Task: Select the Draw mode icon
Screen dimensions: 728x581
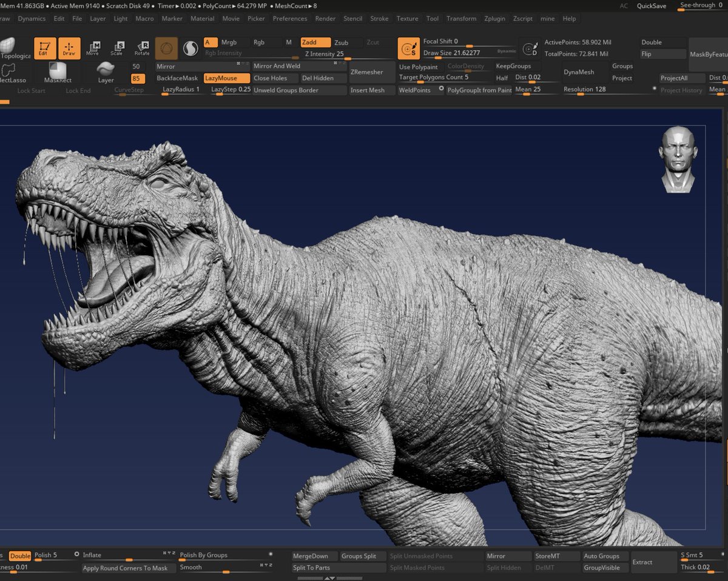Action: point(69,49)
